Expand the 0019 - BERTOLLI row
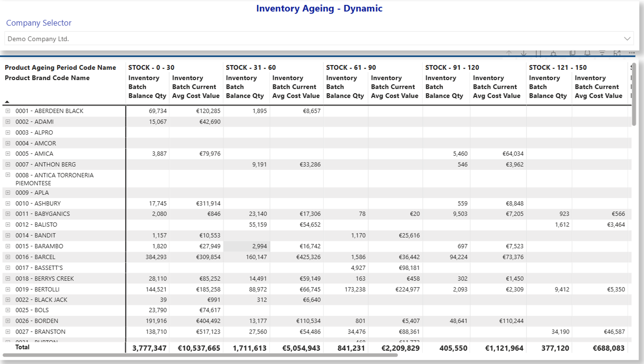 [x=8, y=289]
